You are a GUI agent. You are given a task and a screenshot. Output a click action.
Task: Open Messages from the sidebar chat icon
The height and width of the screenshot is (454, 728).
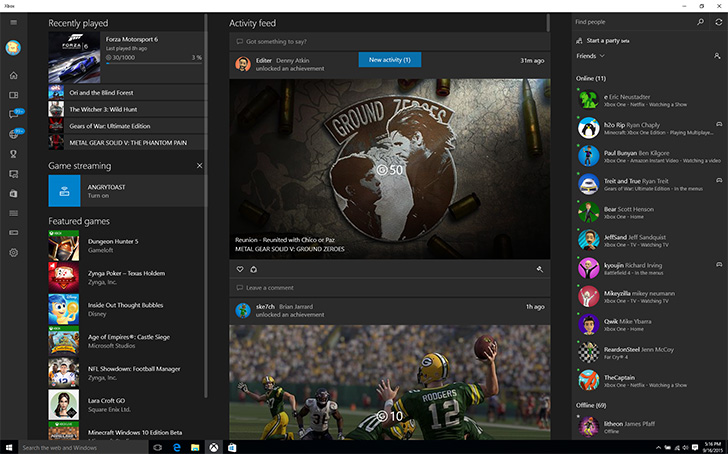coord(13,114)
